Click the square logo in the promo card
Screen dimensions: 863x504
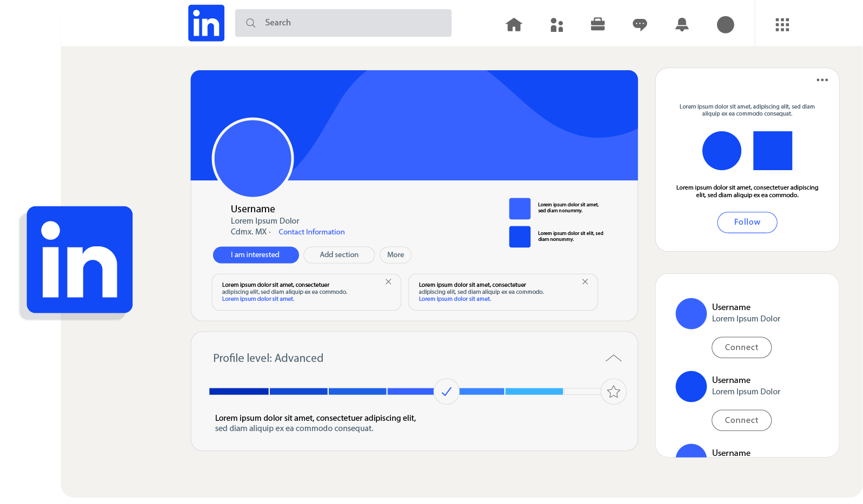pyautogui.click(x=773, y=151)
